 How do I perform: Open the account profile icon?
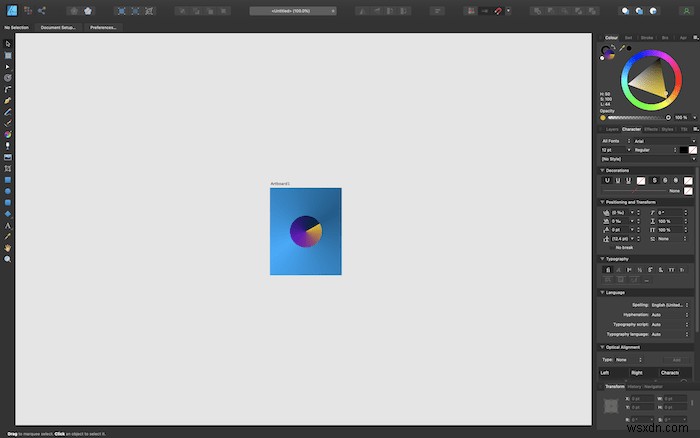pyautogui.click(x=686, y=11)
